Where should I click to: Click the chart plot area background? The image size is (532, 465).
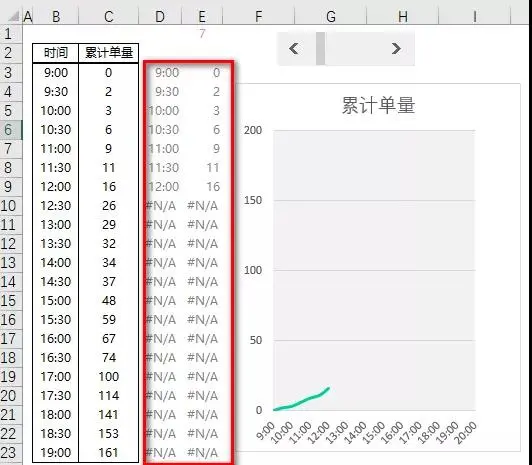374,270
